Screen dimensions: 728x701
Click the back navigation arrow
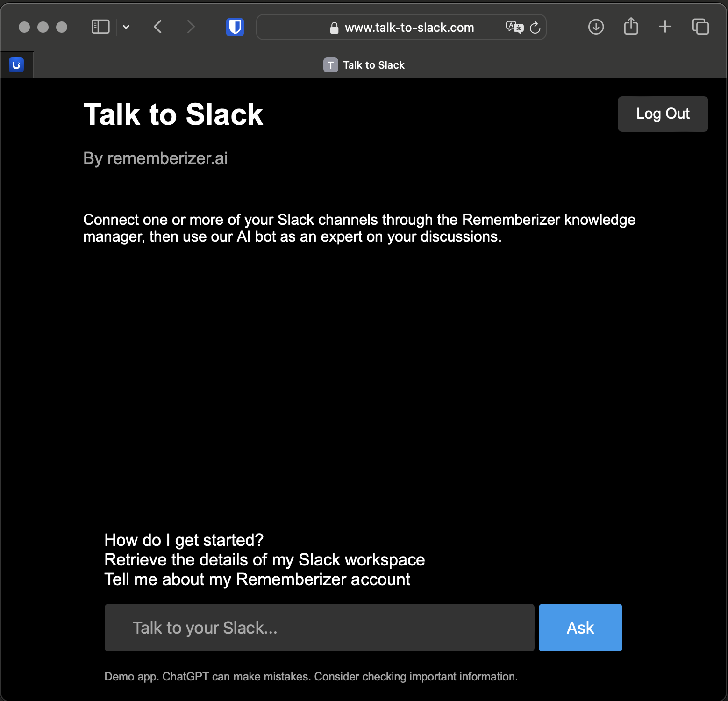pyautogui.click(x=157, y=27)
